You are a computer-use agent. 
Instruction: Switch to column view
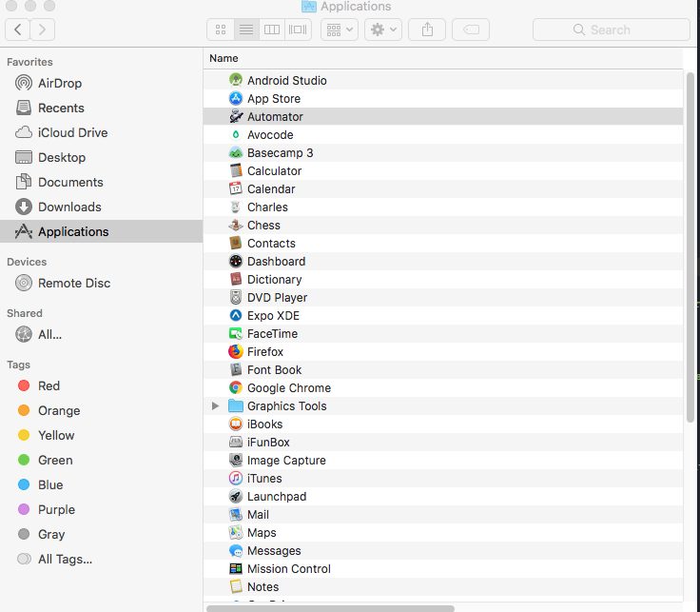pyautogui.click(x=272, y=30)
